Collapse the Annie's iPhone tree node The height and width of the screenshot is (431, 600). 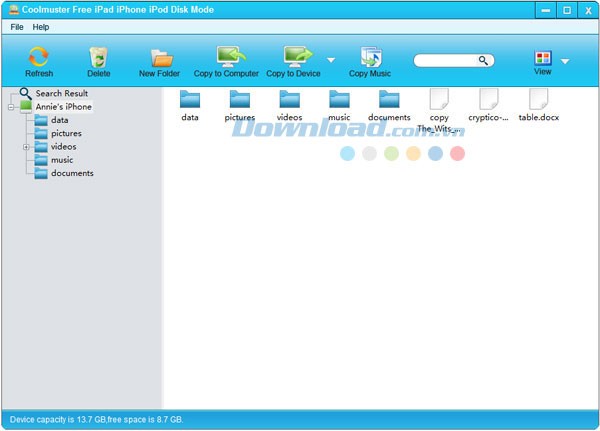(11, 107)
